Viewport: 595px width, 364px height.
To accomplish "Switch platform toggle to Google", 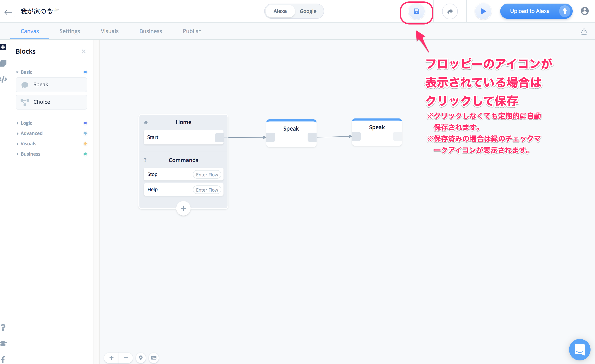I will click(x=308, y=11).
